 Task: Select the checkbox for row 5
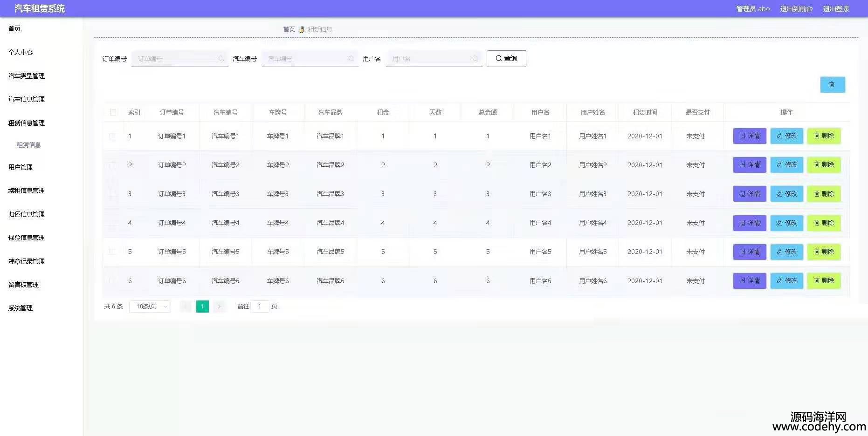click(x=112, y=252)
